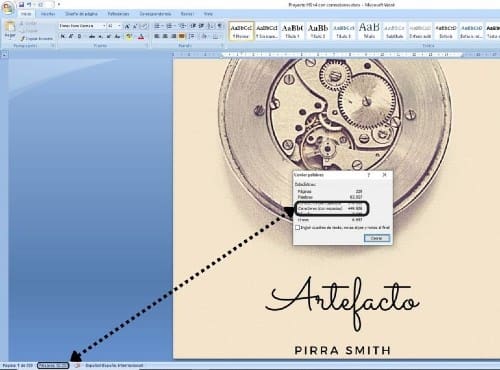Apply the Título 2 style
The height and width of the screenshot is (370, 500).
tap(318, 31)
